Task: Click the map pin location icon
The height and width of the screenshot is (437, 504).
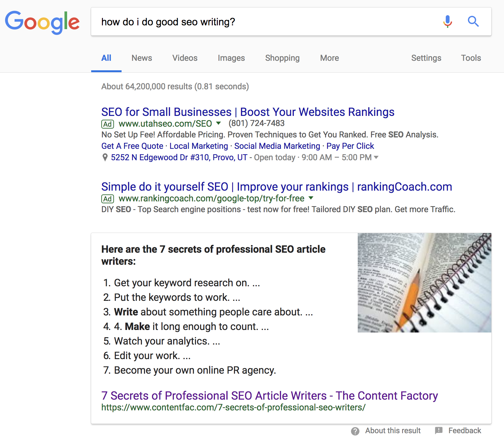Action: pyautogui.click(x=105, y=157)
